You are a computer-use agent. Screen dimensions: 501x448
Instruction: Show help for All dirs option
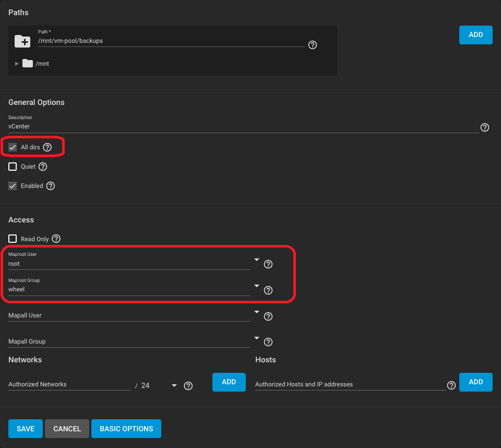click(x=47, y=148)
